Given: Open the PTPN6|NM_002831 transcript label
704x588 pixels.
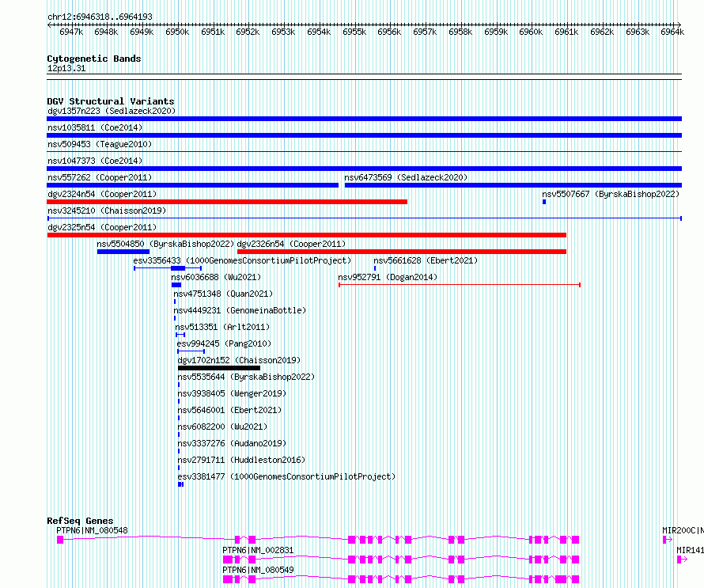Looking at the screenshot, I should click(x=258, y=550).
